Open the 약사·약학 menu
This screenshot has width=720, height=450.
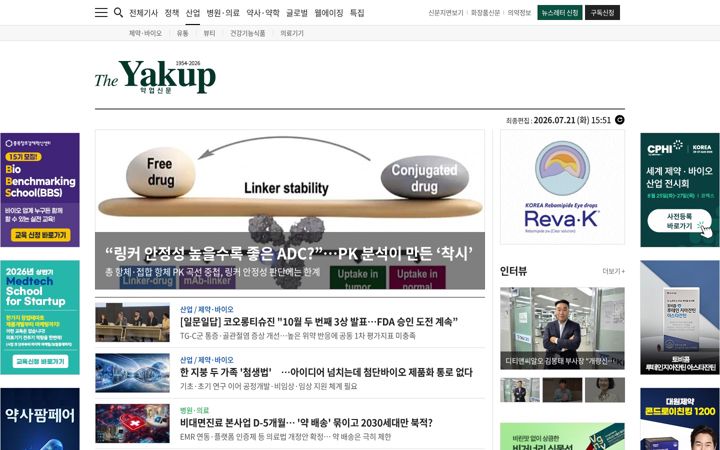click(263, 13)
